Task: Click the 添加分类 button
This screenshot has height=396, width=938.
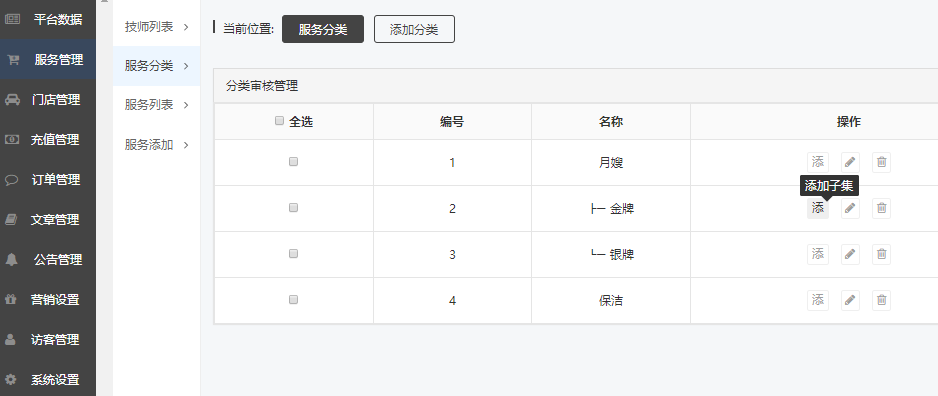Action: [x=414, y=29]
